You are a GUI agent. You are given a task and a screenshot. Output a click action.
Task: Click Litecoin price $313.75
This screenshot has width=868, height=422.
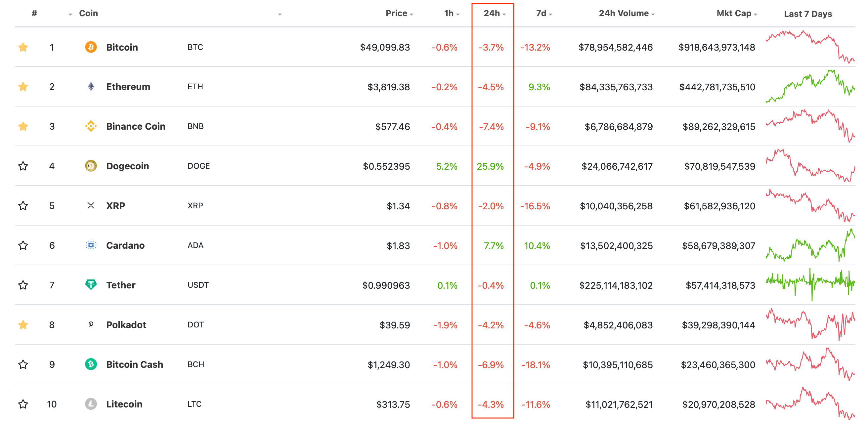click(x=393, y=404)
